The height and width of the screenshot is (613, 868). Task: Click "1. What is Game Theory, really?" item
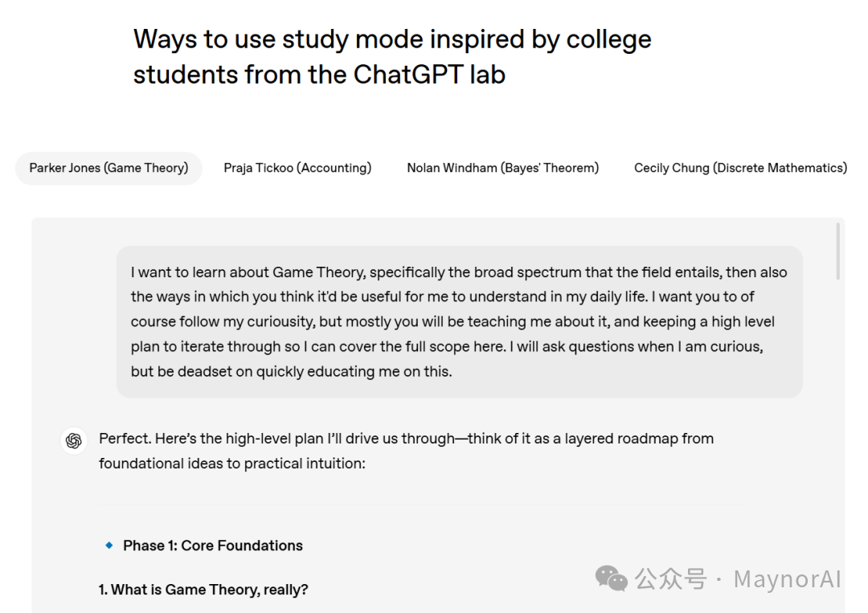pyautogui.click(x=203, y=590)
